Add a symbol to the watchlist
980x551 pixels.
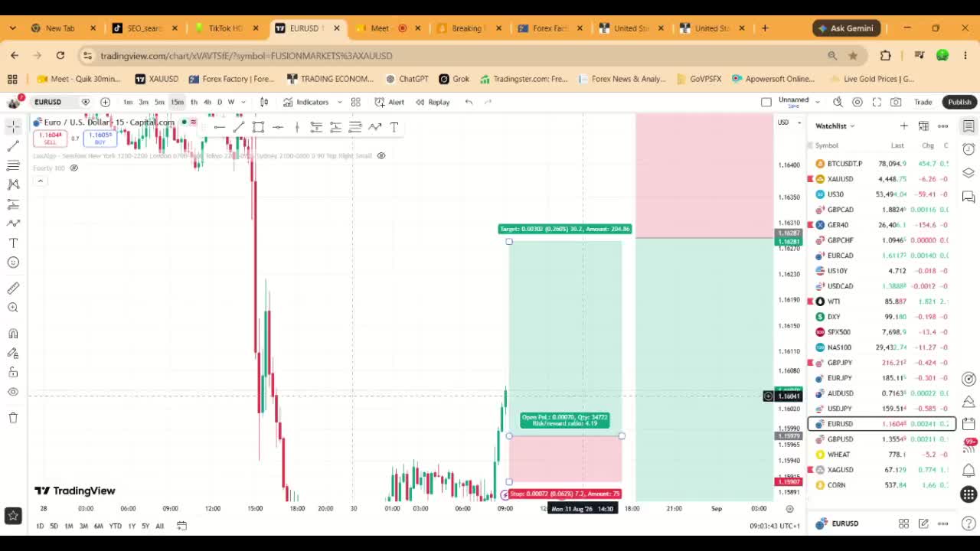pos(904,126)
